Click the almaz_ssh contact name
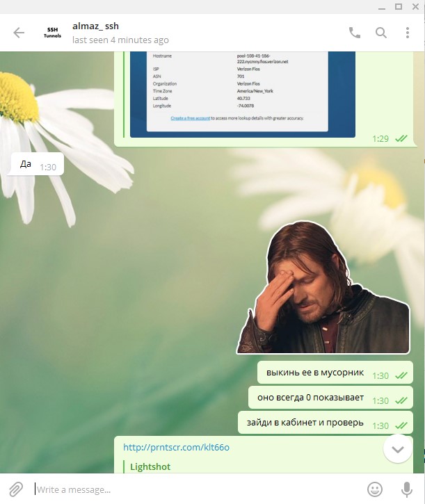This screenshot has width=425, height=504. point(95,26)
